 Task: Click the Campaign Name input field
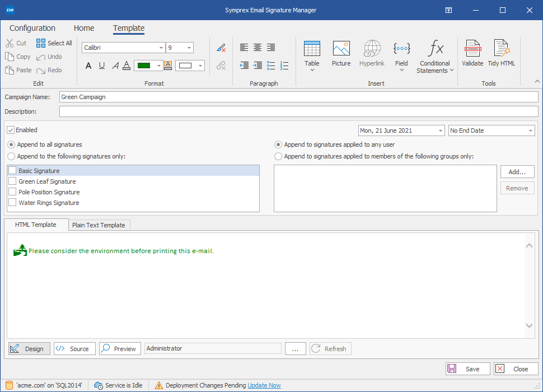point(298,97)
